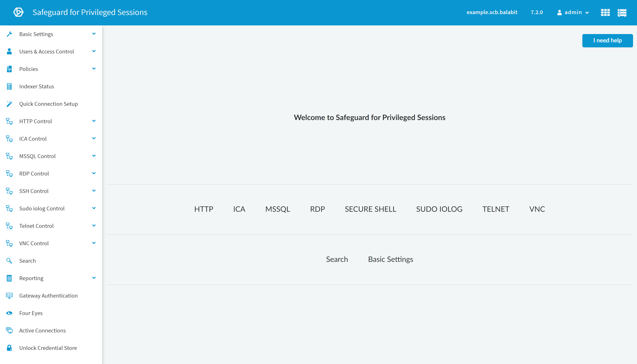Open the HTTP protocol link
The height and width of the screenshot is (364, 637).
[204, 209]
